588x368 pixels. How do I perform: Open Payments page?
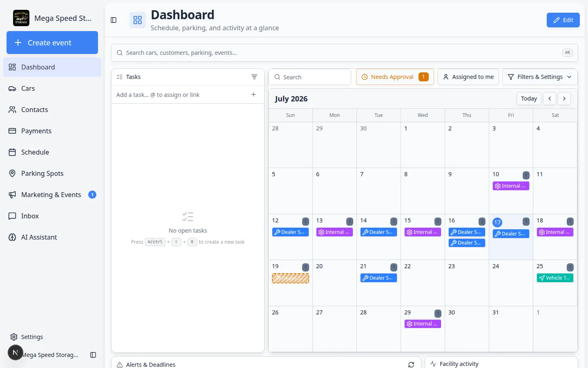click(x=52, y=131)
